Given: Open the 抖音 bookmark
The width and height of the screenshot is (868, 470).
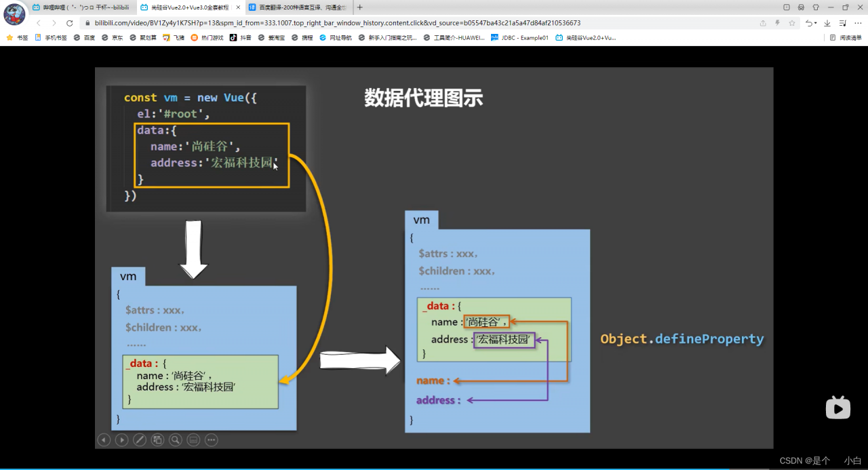Looking at the screenshot, I should click(241, 38).
